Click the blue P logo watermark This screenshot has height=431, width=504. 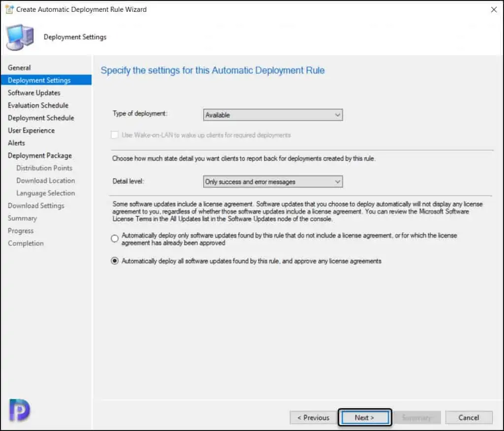click(x=20, y=410)
